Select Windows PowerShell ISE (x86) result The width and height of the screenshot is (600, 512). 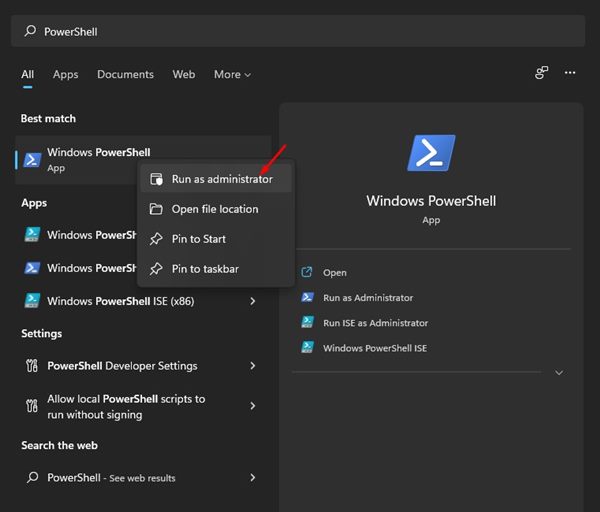pos(142,301)
